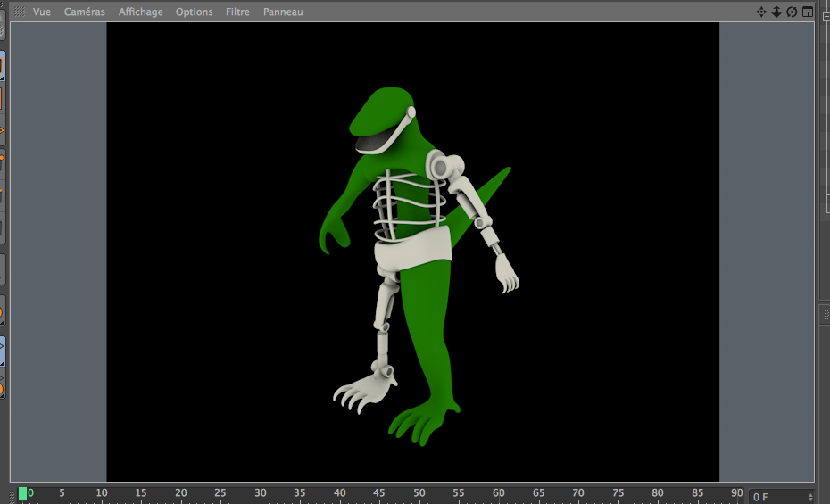Click the stepper arrows on the frame field
This screenshot has height=504, width=830.
[810, 496]
